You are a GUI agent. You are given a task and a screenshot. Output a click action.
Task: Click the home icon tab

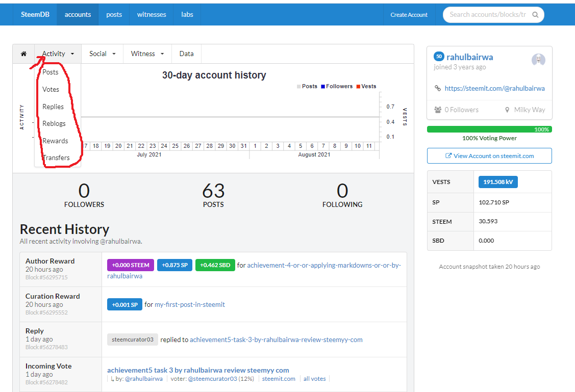coord(23,54)
